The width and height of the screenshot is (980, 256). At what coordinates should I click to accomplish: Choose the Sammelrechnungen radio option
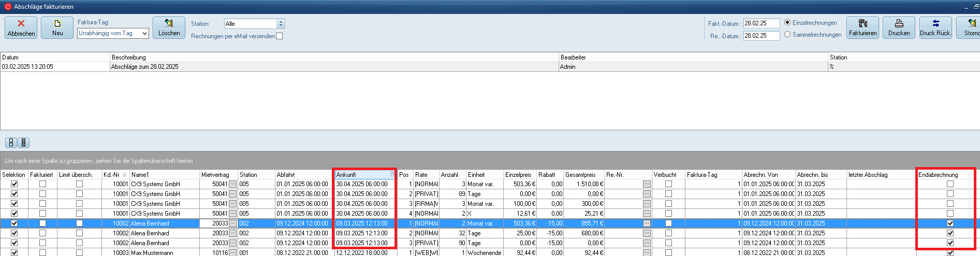click(x=787, y=35)
